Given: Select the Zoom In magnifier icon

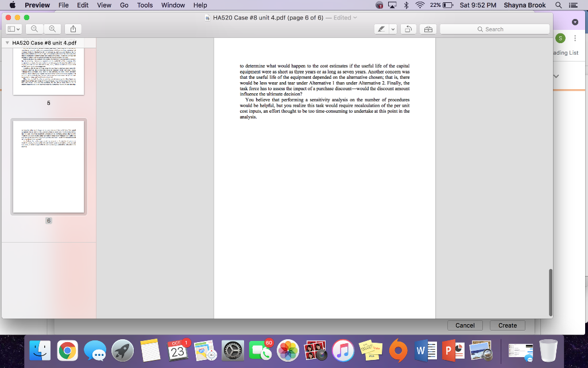Looking at the screenshot, I should (52, 29).
